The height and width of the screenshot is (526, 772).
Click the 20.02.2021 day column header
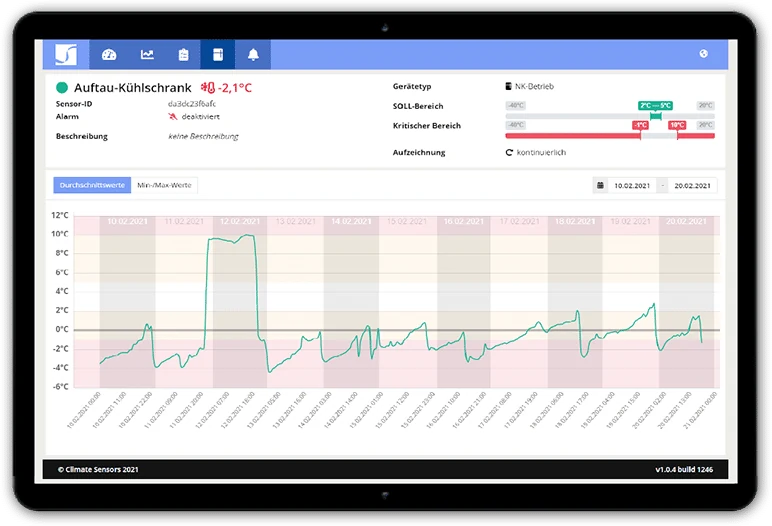click(x=686, y=221)
